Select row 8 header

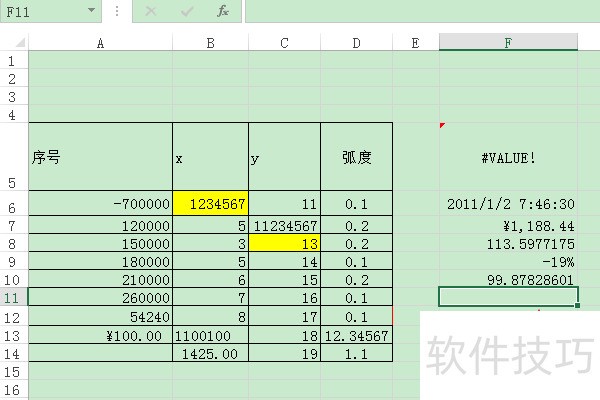click(x=12, y=243)
